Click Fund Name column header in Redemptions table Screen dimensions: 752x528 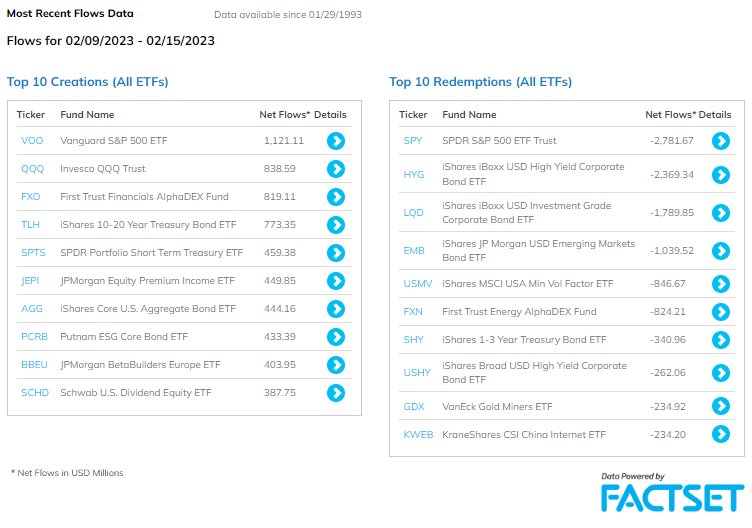point(469,115)
